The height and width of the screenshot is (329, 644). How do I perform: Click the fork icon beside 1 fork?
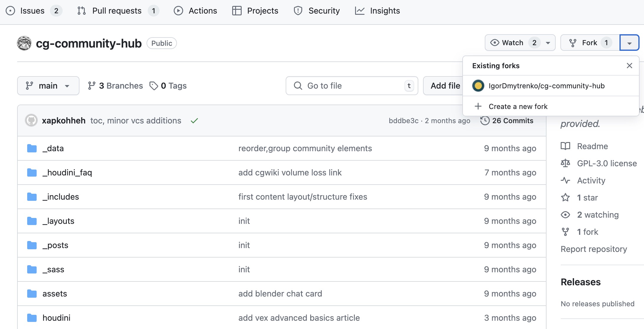pyautogui.click(x=565, y=232)
